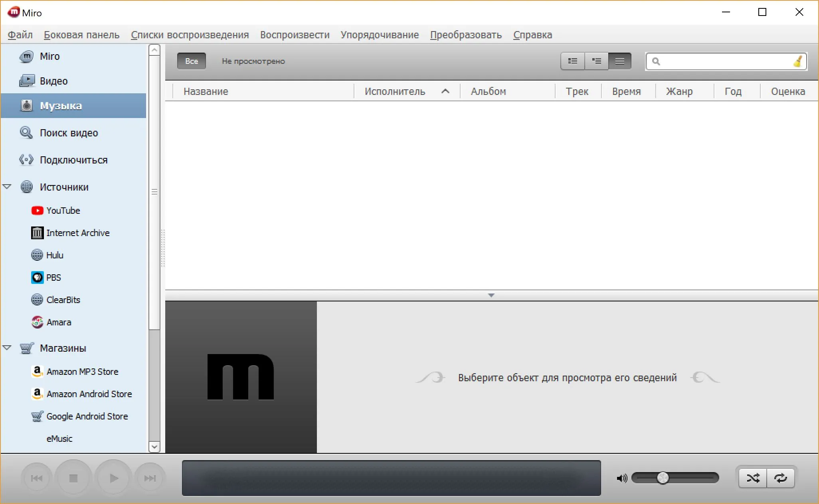Screen dimensions: 819x504
Task: Filter by Не просмотрено
Action: coord(253,61)
